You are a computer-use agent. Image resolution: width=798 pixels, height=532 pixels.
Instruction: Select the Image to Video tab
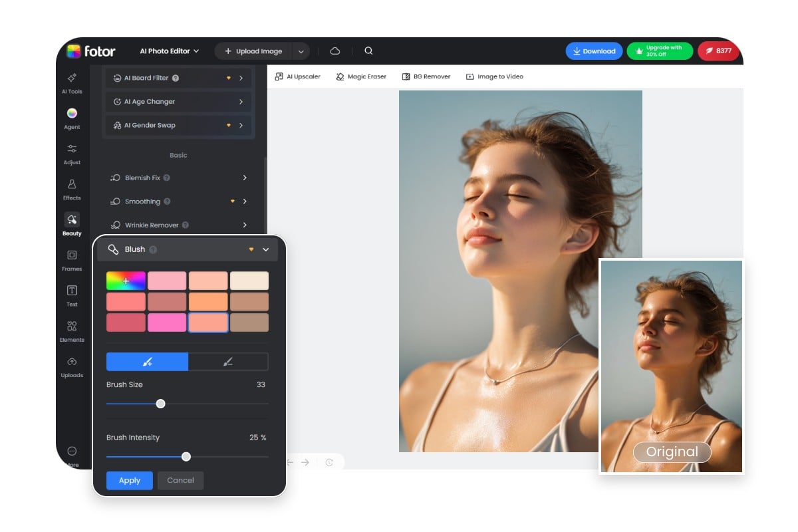click(x=495, y=76)
